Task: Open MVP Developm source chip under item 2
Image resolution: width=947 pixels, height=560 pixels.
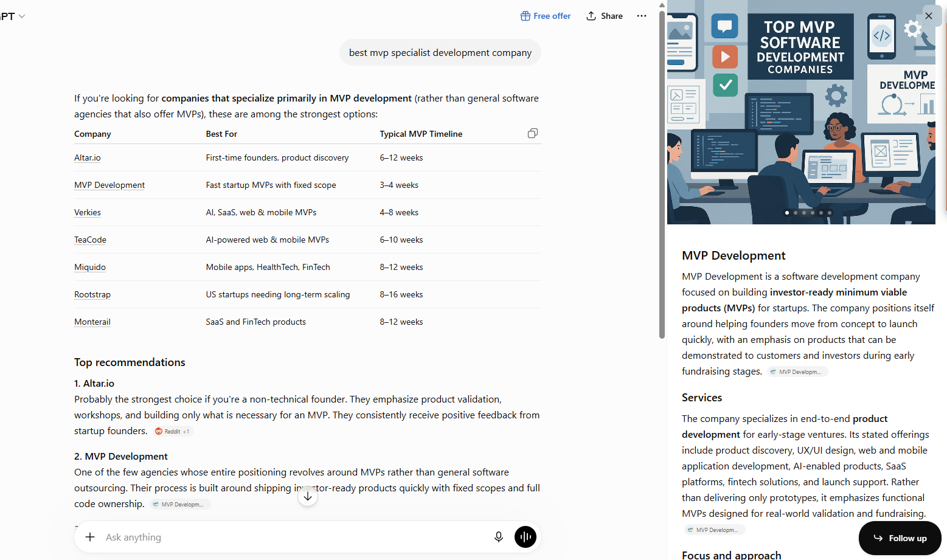Action: (x=180, y=504)
